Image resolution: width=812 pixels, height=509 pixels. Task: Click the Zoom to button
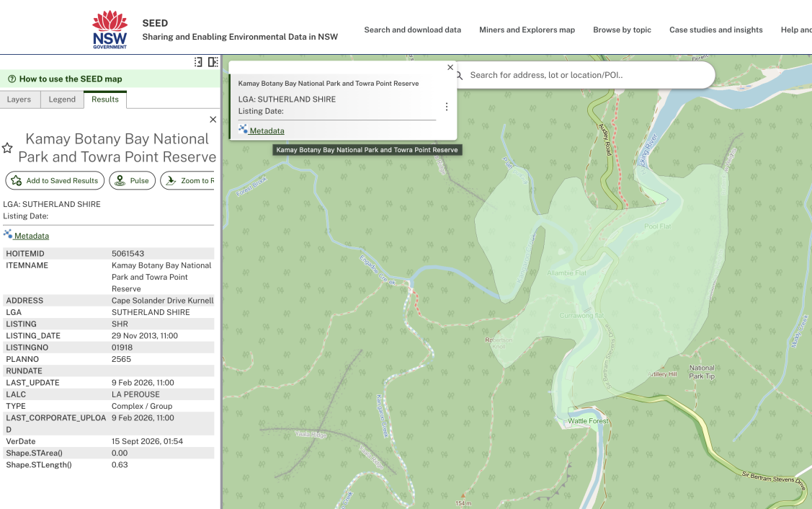point(187,180)
